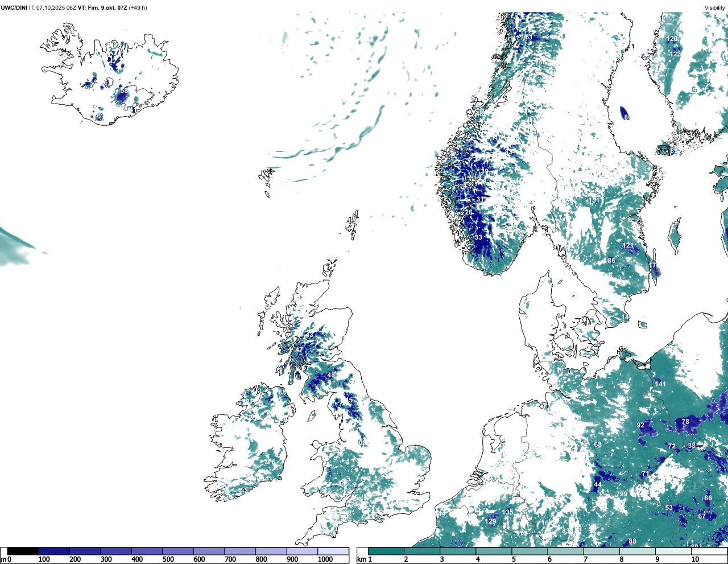Select the 700–800 m legend swatch

point(240,551)
